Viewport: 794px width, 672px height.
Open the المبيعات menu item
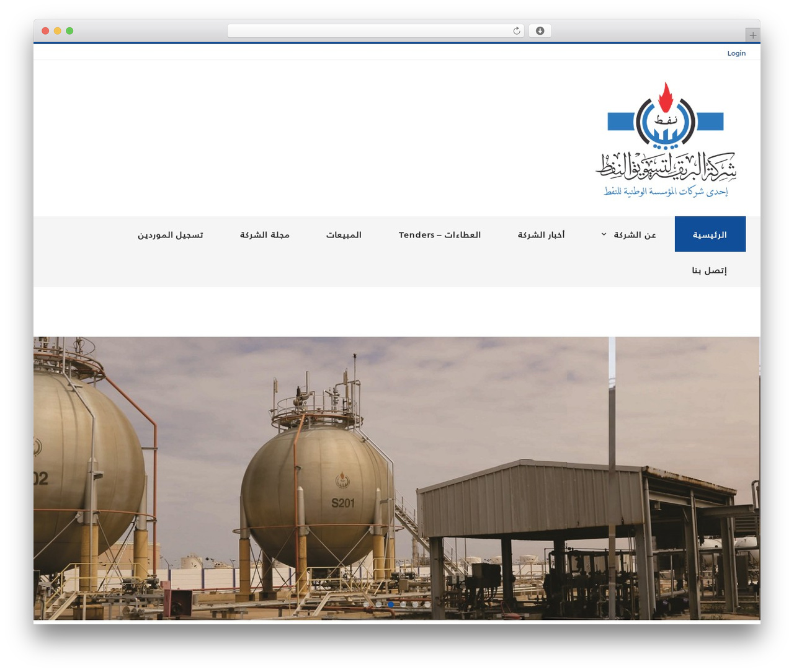pos(344,234)
